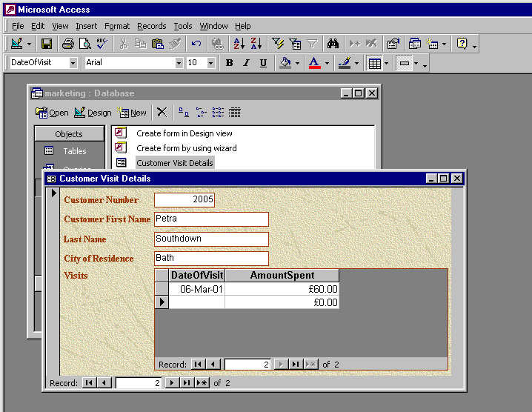Click the New Record toolbar icon
The width and height of the screenshot is (532, 412).
coord(355,44)
